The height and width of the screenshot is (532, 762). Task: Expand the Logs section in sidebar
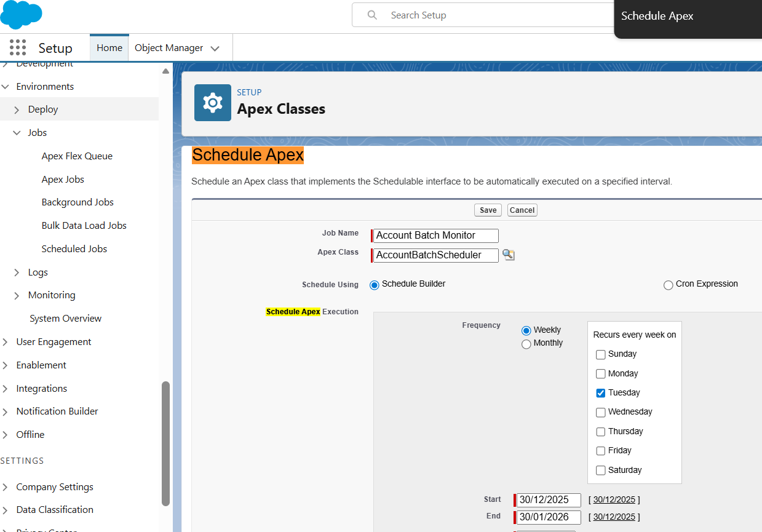[x=17, y=272]
